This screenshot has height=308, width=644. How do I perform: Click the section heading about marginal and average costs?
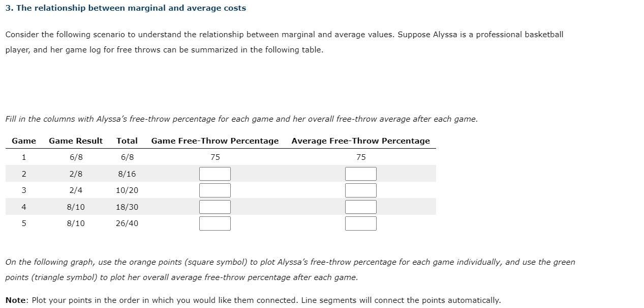125,8
